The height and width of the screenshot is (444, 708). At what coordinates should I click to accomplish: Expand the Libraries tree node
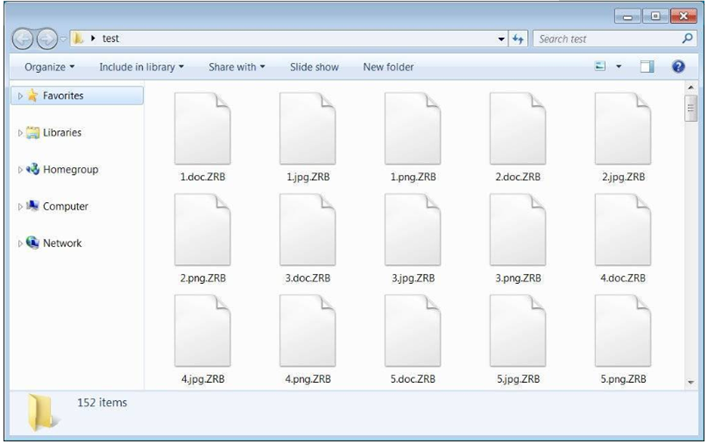pos(21,133)
